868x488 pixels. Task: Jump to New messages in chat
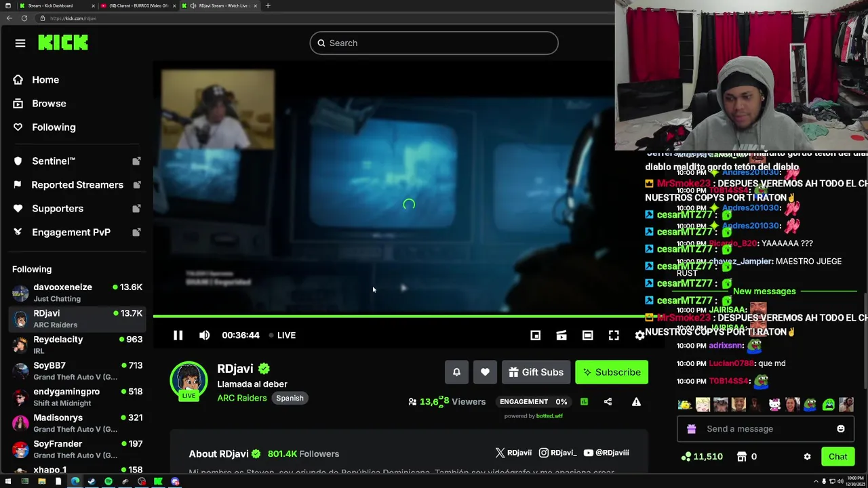(764, 291)
